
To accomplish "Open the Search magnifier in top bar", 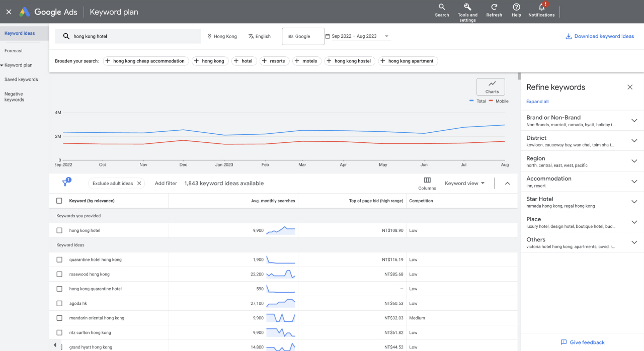I will (x=442, y=7).
